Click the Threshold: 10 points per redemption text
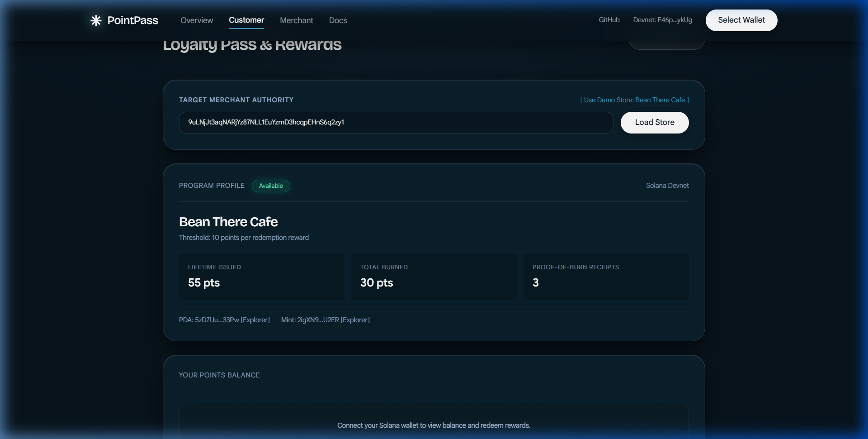Image resolution: width=868 pixels, height=439 pixels. tap(244, 238)
